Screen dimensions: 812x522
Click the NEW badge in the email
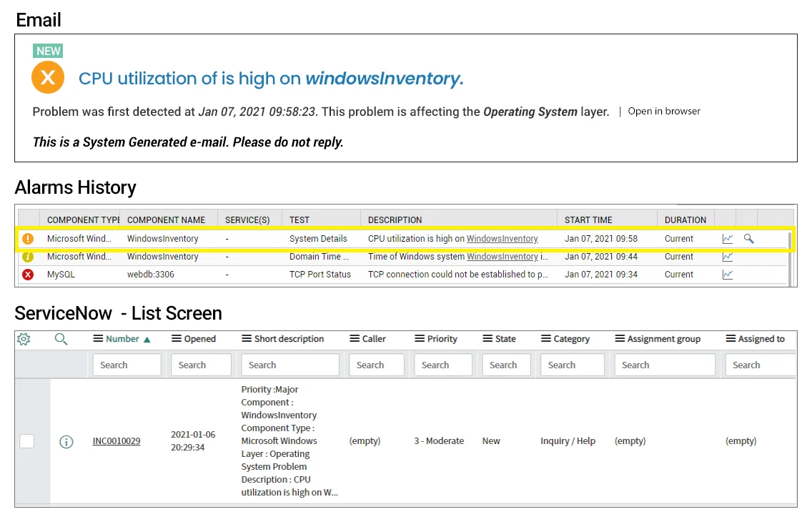tap(48, 51)
